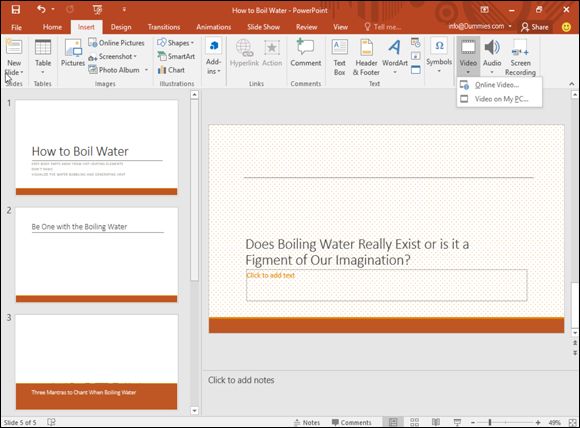Insert a Chart
Screen dimensions: 580x428
click(x=171, y=70)
